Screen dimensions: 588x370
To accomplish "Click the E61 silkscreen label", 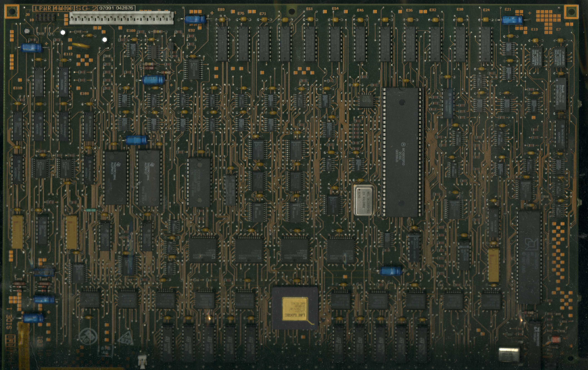I will pos(309,9).
